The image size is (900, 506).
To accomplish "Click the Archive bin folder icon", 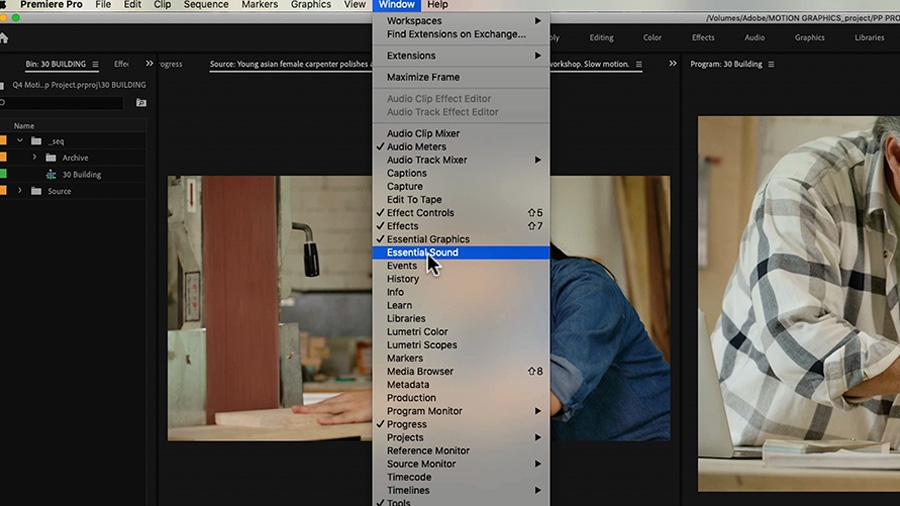I will tap(51, 158).
